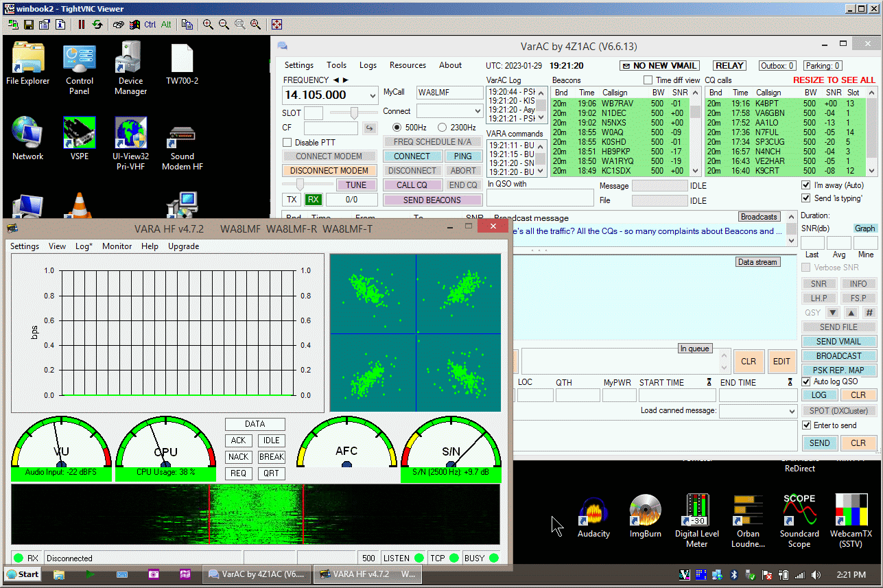883x588 pixels.
Task: Toggle Enter to send checkbox
Action: (x=806, y=425)
